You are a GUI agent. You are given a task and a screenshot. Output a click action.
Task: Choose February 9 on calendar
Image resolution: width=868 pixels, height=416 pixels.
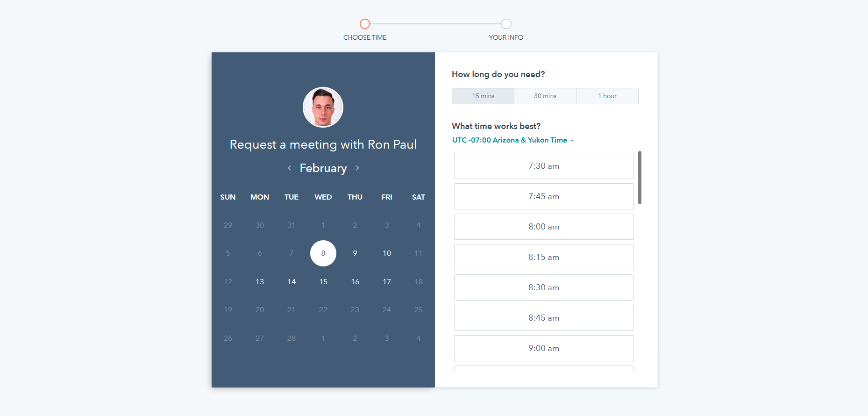click(x=355, y=253)
